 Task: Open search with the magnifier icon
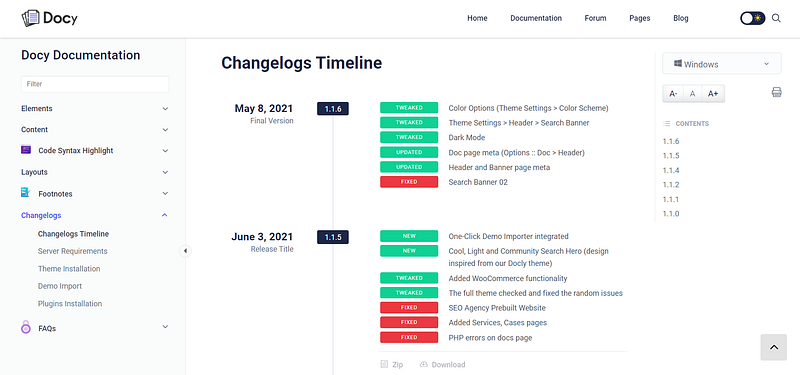776,18
